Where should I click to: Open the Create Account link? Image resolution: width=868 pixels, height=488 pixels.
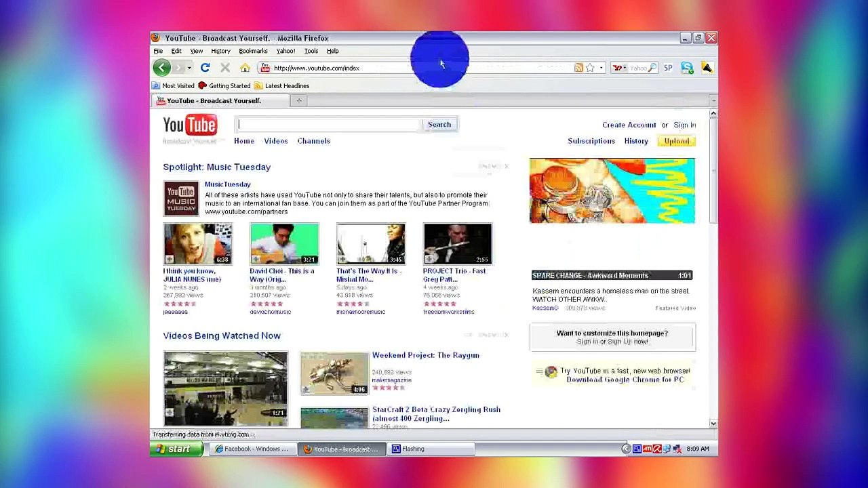pyautogui.click(x=629, y=125)
